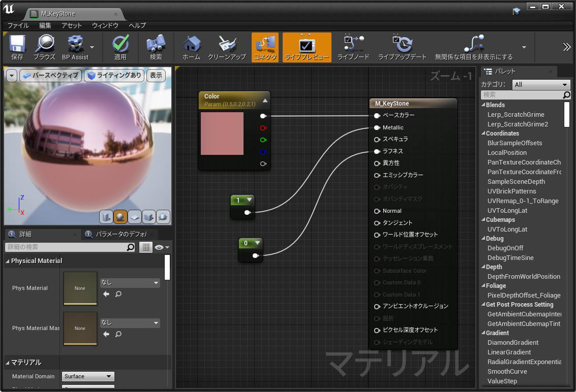576x392 pixels.
Task: Collapse the Blends palette category
Action: [483, 105]
